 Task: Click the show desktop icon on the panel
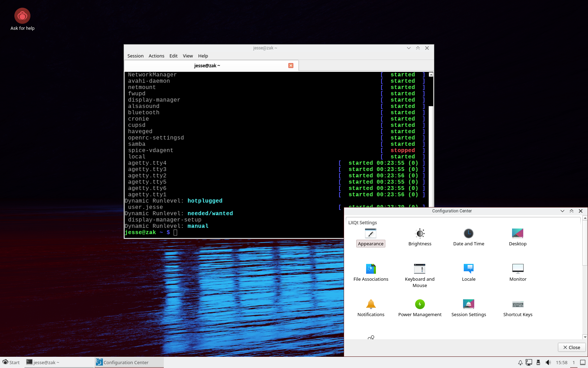tap(583, 363)
